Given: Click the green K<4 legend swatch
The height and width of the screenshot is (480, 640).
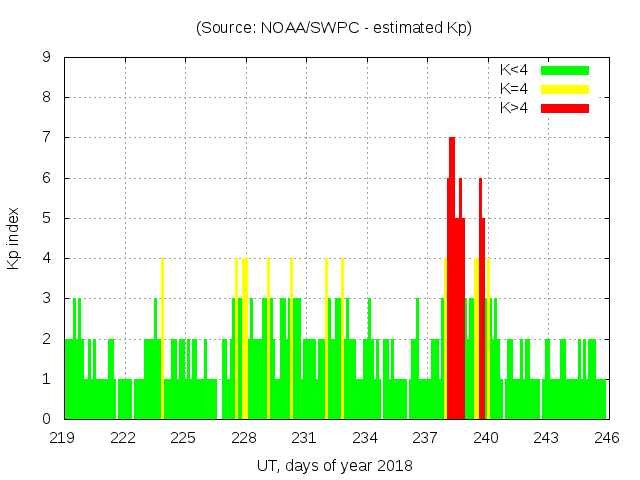Looking at the screenshot, I should [565, 70].
